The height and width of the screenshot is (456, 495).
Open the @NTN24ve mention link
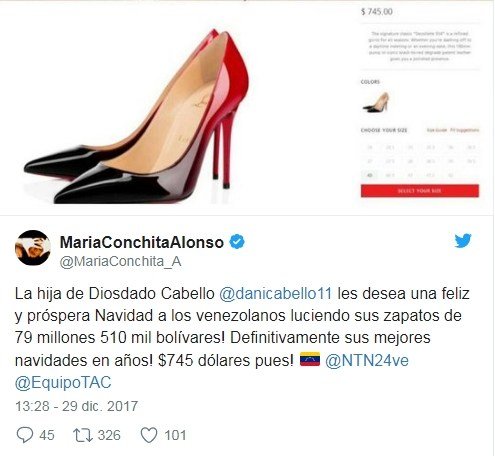(367, 360)
